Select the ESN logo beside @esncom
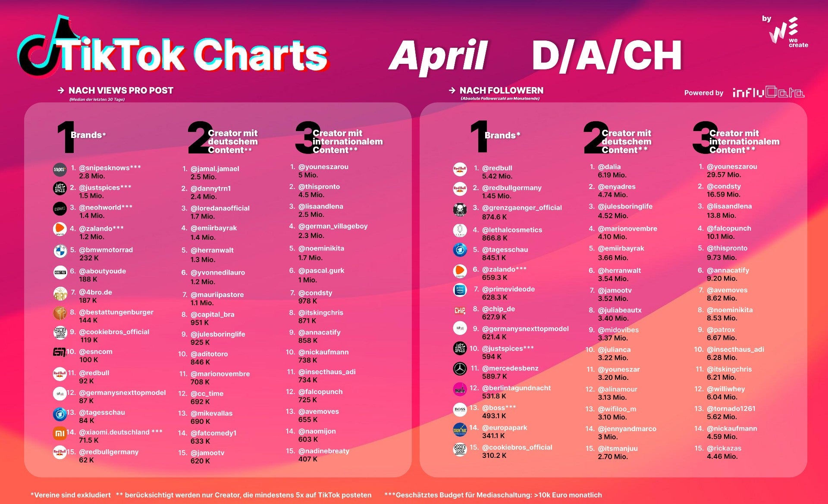828x504 pixels. [59, 353]
